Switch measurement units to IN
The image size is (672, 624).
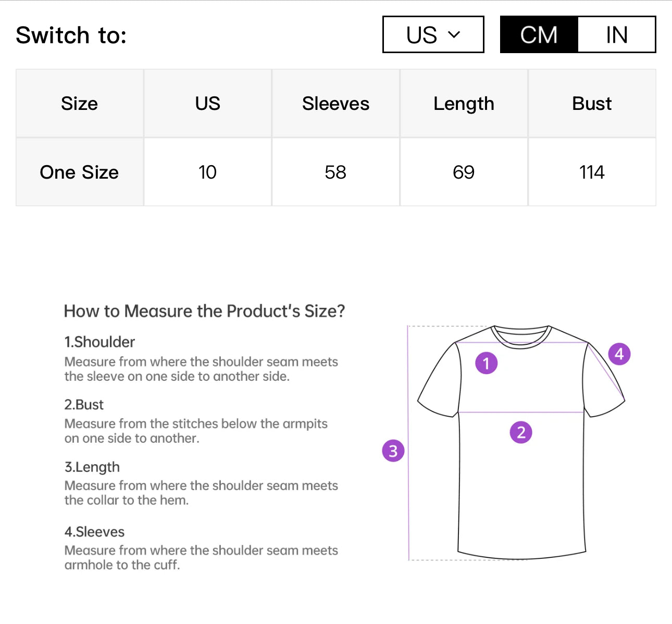[616, 35]
